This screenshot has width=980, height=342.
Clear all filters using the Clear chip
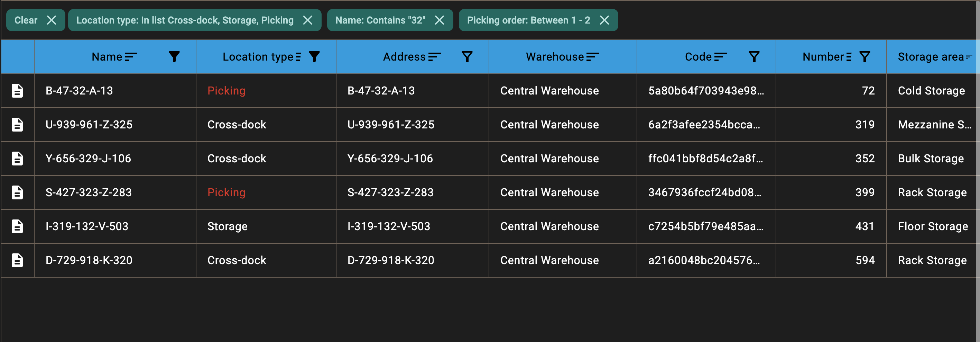point(35,20)
